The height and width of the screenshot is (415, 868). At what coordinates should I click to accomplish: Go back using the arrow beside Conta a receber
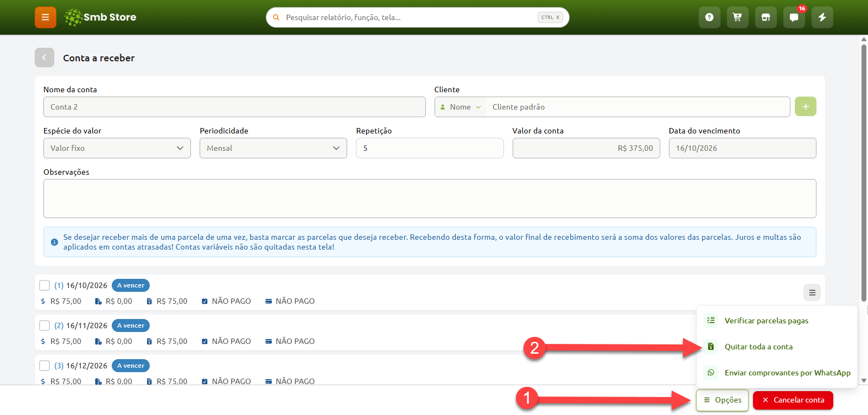tap(44, 58)
